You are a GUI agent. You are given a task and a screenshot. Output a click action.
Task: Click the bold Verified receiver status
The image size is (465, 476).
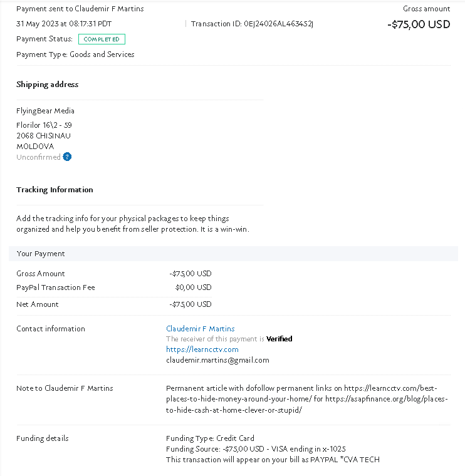[x=279, y=339]
